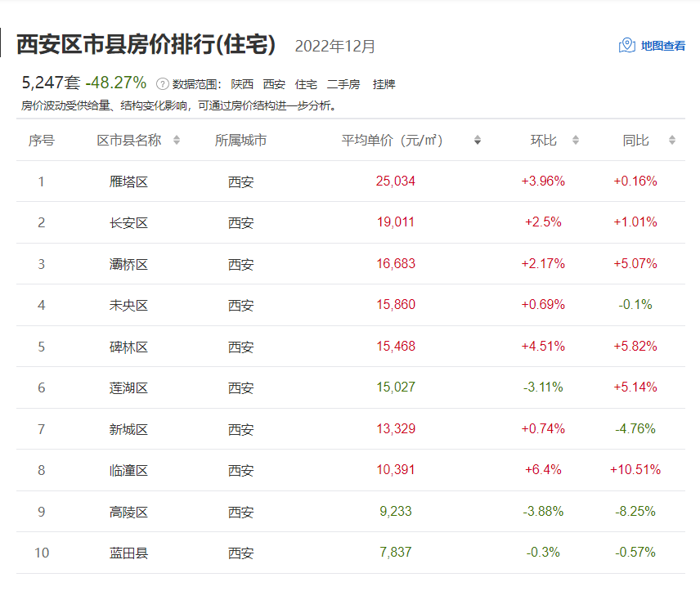Screen dimensions: 700x600
Task: Click +5.07% 同比 value
Action: click(x=635, y=264)
